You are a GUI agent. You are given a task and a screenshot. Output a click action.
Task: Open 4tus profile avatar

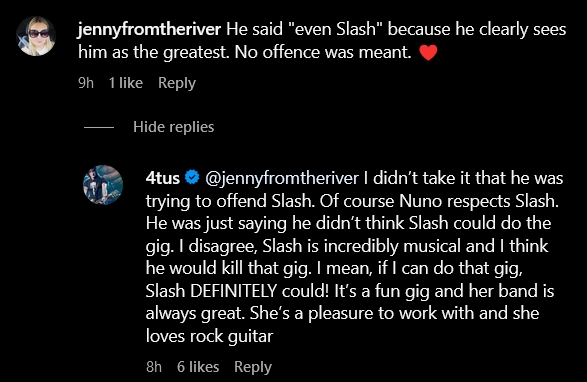[103, 185]
